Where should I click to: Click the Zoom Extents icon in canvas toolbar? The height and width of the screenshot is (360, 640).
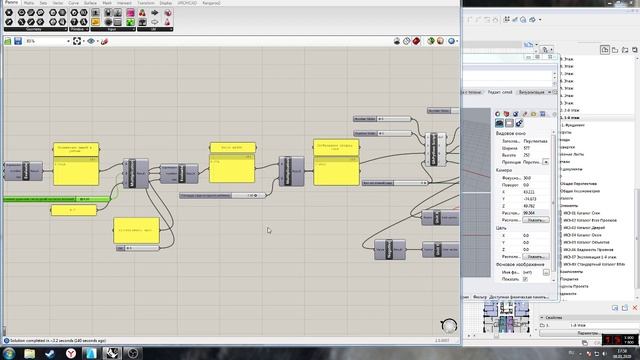pos(77,41)
